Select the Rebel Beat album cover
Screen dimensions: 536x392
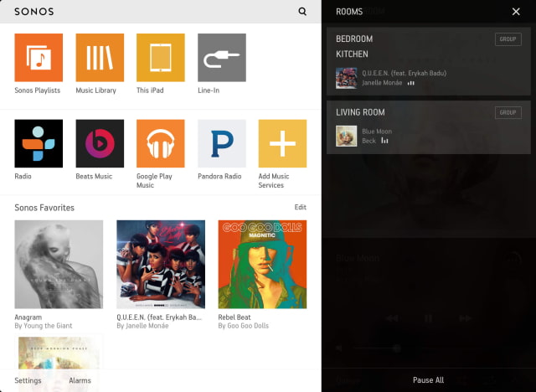coord(262,264)
